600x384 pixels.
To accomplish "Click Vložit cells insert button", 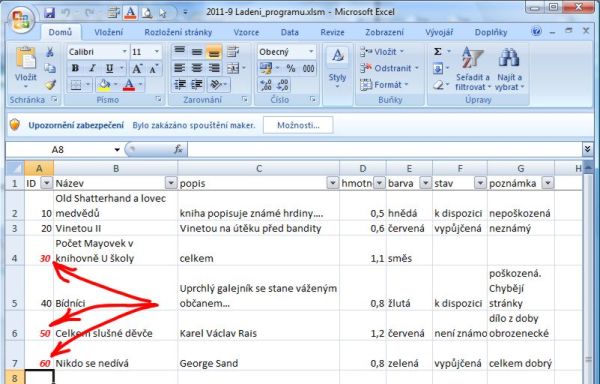I will (382, 52).
